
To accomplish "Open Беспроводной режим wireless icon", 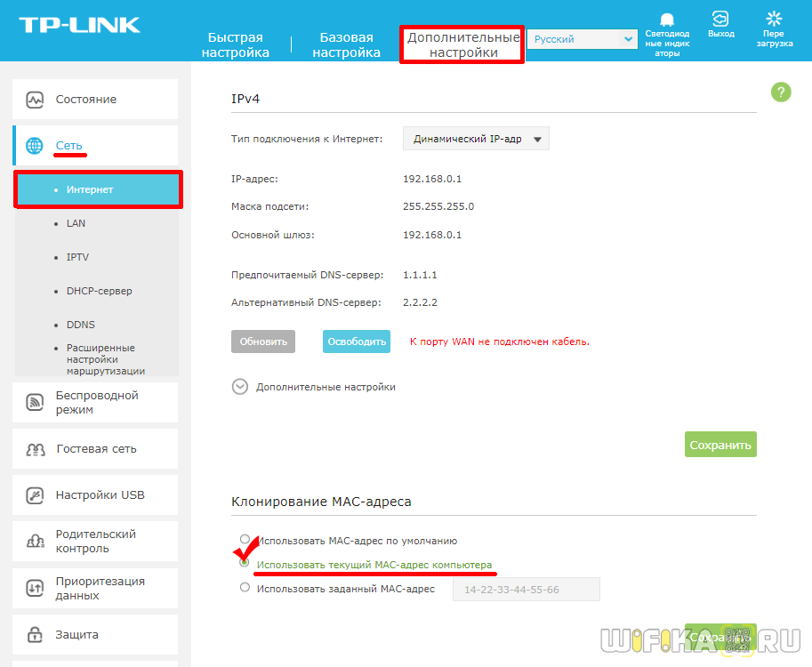I will [x=35, y=402].
